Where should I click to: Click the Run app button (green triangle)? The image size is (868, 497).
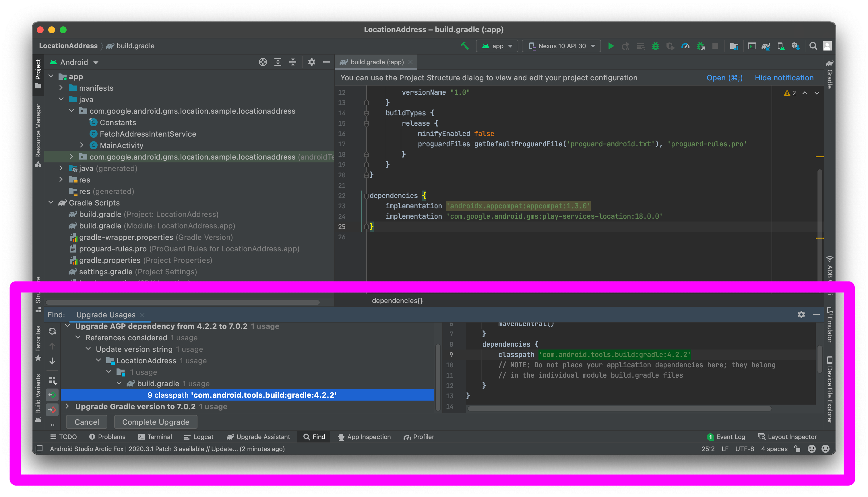point(611,46)
